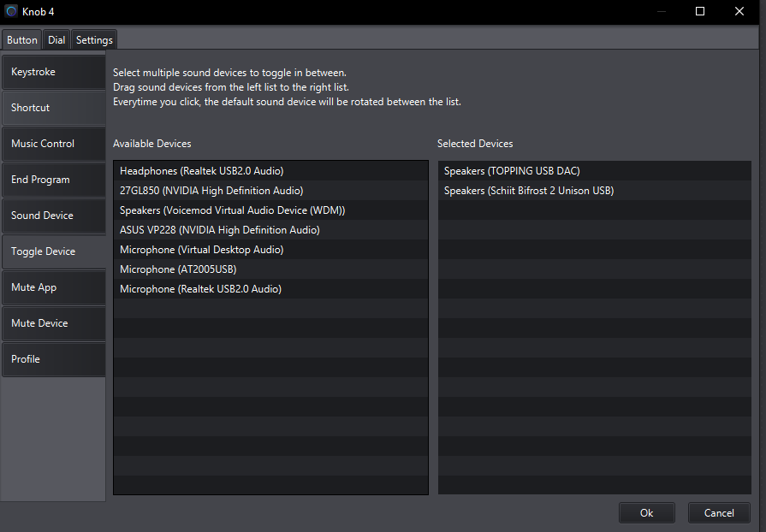Open the Dial tab

click(x=56, y=40)
